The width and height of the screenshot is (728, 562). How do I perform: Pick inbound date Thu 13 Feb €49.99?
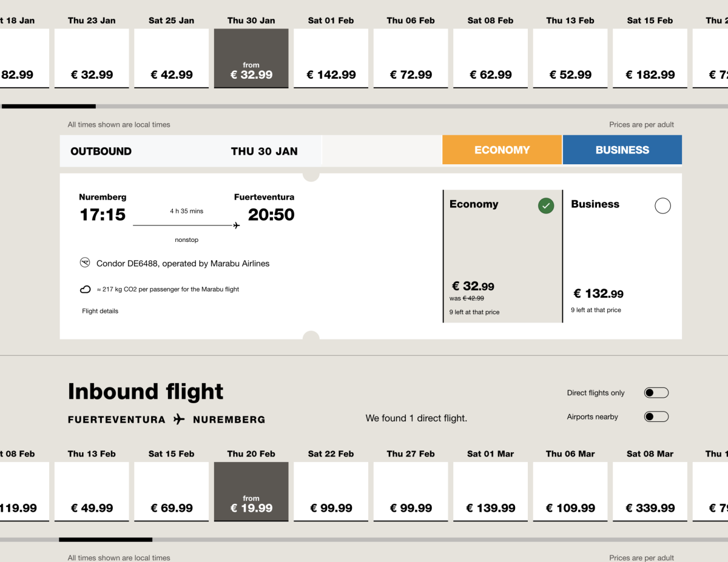tap(92, 492)
